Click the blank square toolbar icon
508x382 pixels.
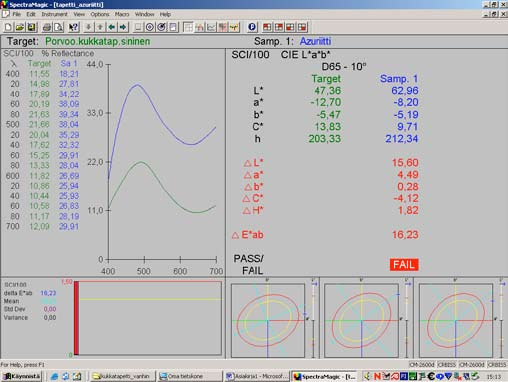pos(138,27)
